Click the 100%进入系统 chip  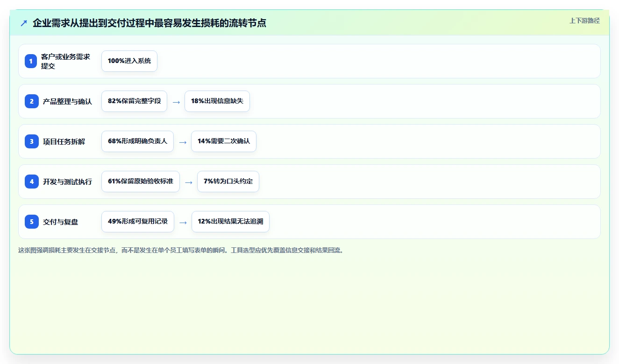[129, 61]
